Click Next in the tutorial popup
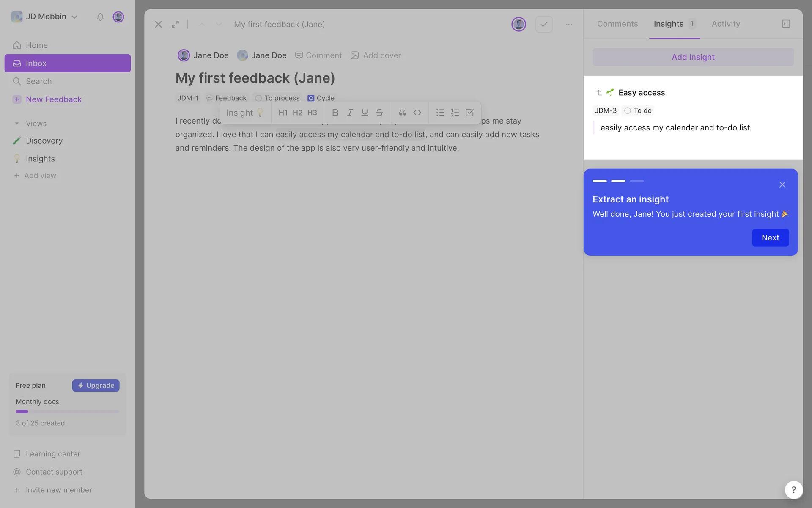The height and width of the screenshot is (508, 812). [x=770, y=238]
